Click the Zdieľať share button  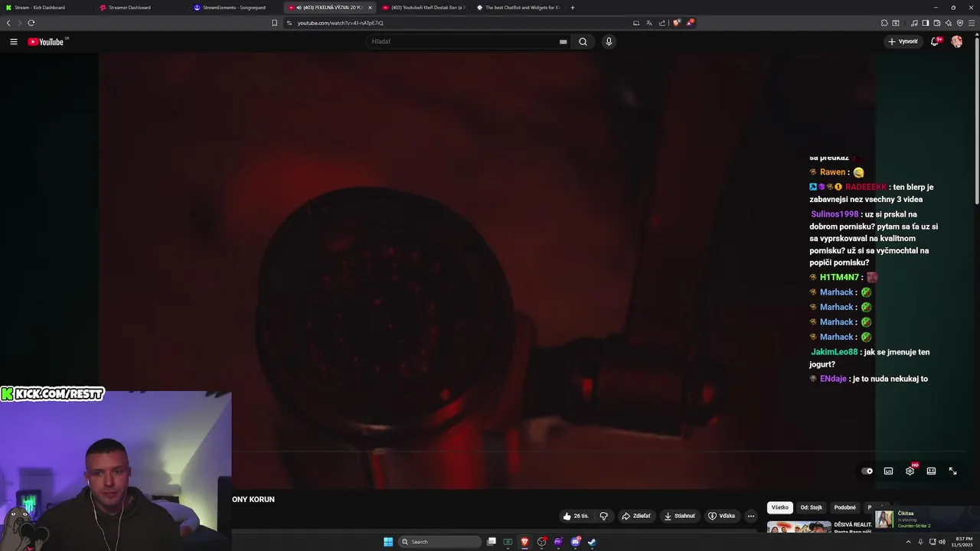[x=636, y=516]
